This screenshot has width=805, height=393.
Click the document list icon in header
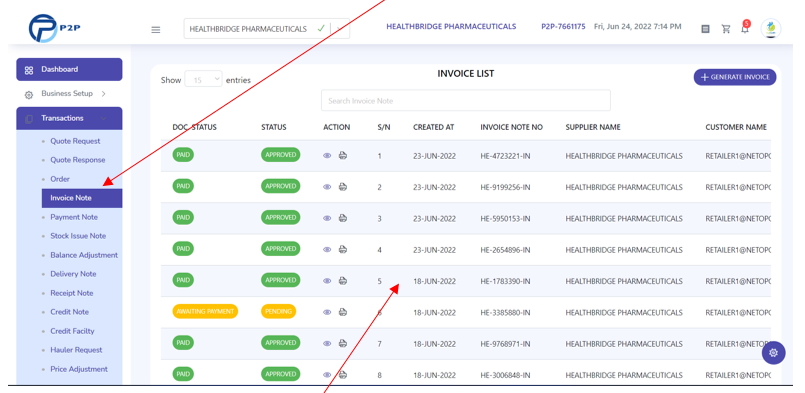[705, 29]
